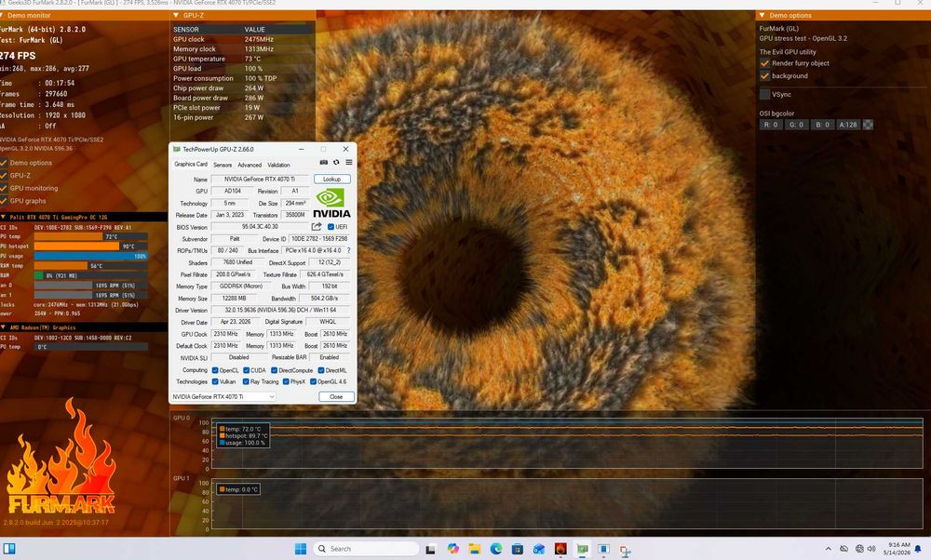The height and width of the screenshot is (560, 931).
Task: Click the GPU-Z title bar app icon
Action: click(176, 150)
